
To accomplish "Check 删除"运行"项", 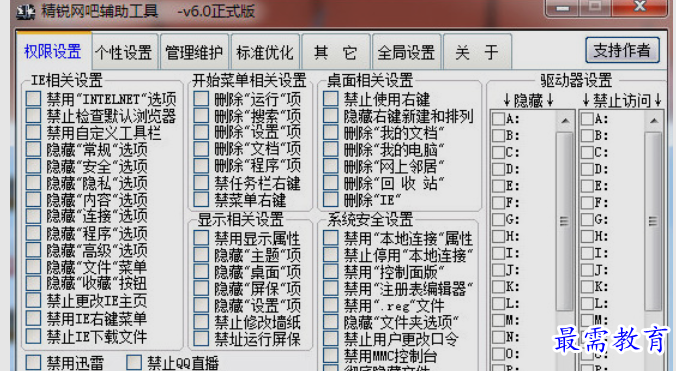I will pyautogui.click(x=201, y=99).
